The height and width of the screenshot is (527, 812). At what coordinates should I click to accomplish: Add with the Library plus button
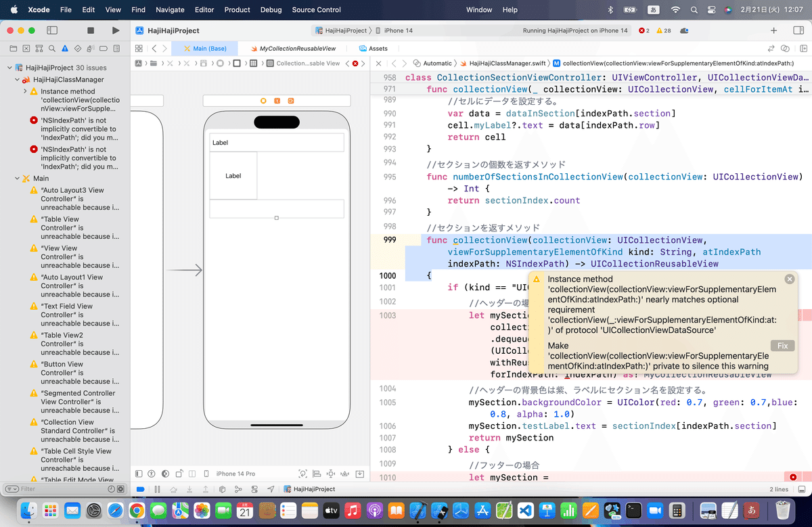click(x=773, y=30)
